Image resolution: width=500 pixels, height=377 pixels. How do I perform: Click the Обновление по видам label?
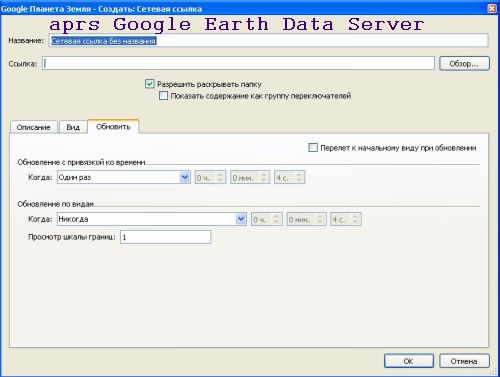[56, 204]
